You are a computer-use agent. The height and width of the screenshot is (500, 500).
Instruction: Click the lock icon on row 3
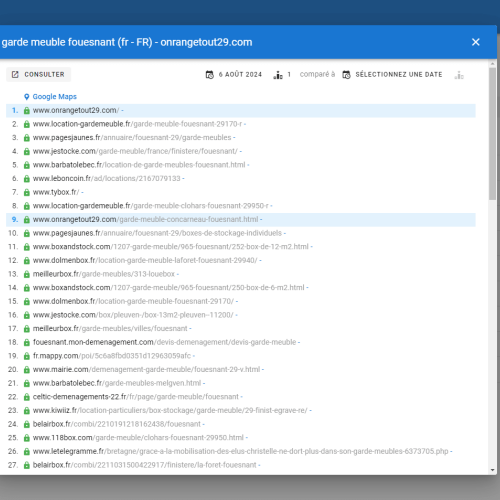[x=27, y=138]
